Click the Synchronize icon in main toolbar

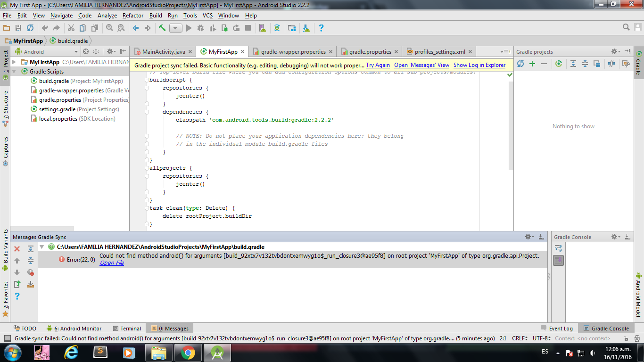(x=30, y=28)
